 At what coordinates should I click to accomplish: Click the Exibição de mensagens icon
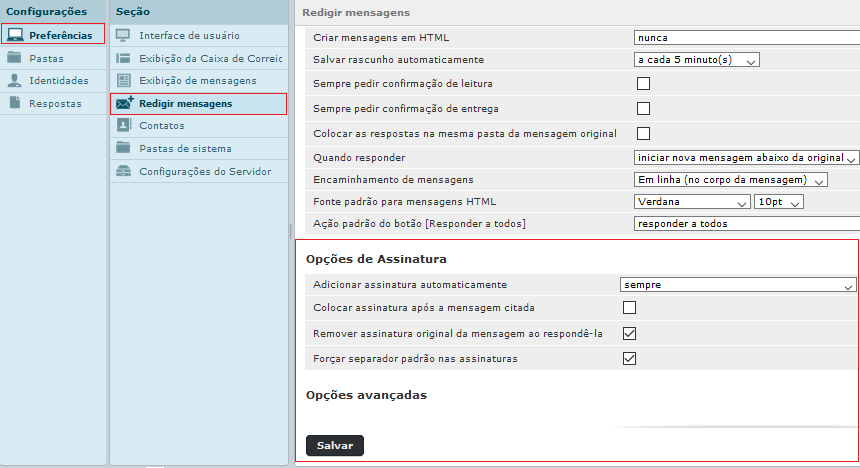[x=124, y=80]
